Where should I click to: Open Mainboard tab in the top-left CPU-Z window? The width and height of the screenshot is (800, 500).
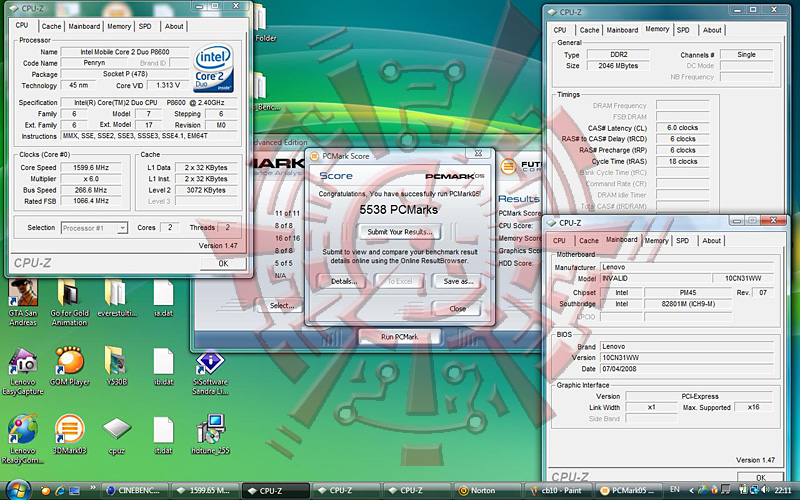(x=84, y=26)
